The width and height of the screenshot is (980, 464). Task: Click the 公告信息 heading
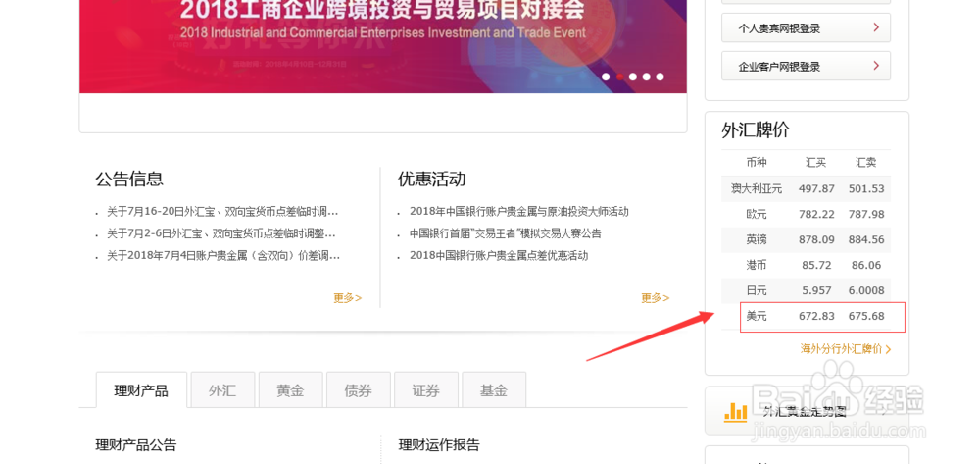[x=129, y=180]
